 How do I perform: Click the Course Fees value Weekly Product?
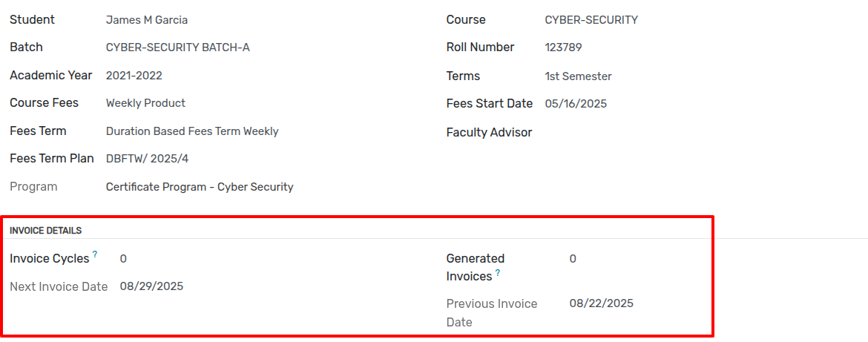click(145, 103)
